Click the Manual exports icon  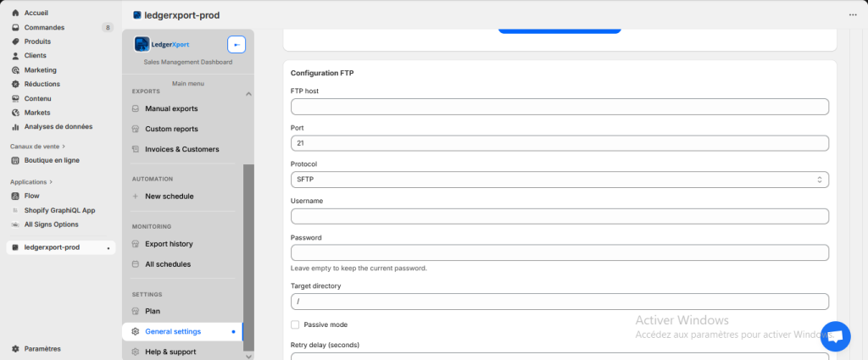[x=136, y=108]
